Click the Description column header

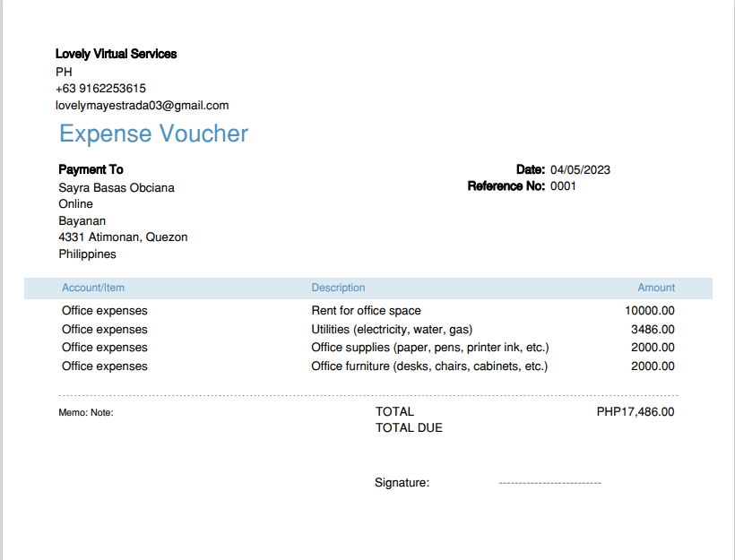pos(338,288)
